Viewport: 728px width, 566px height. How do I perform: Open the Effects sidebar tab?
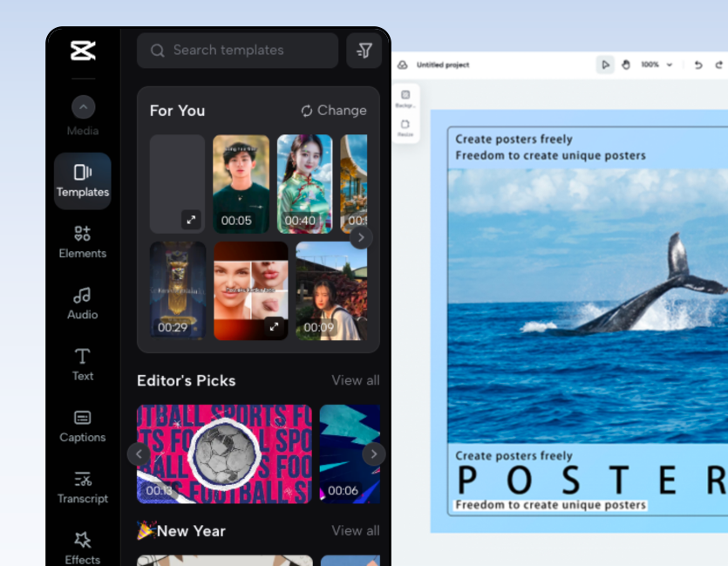[x=83, y=549]
